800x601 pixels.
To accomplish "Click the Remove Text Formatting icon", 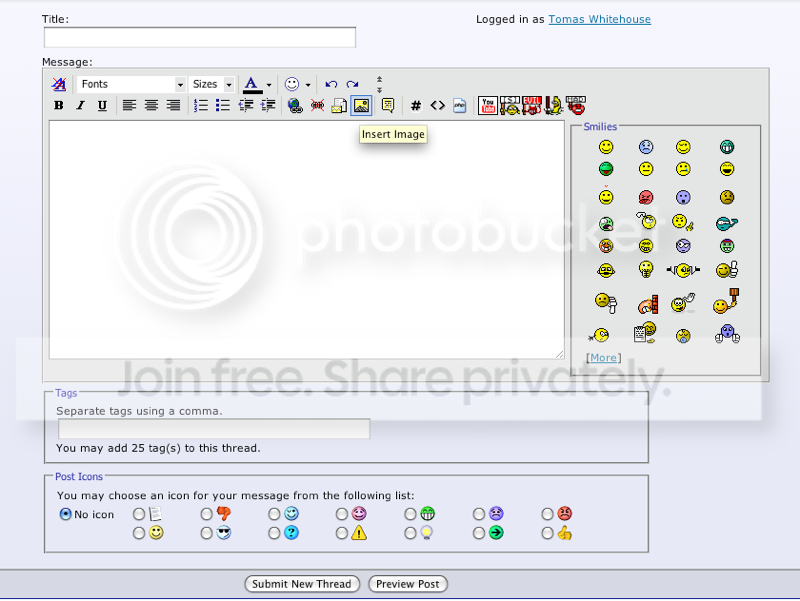I will (58, 84).
